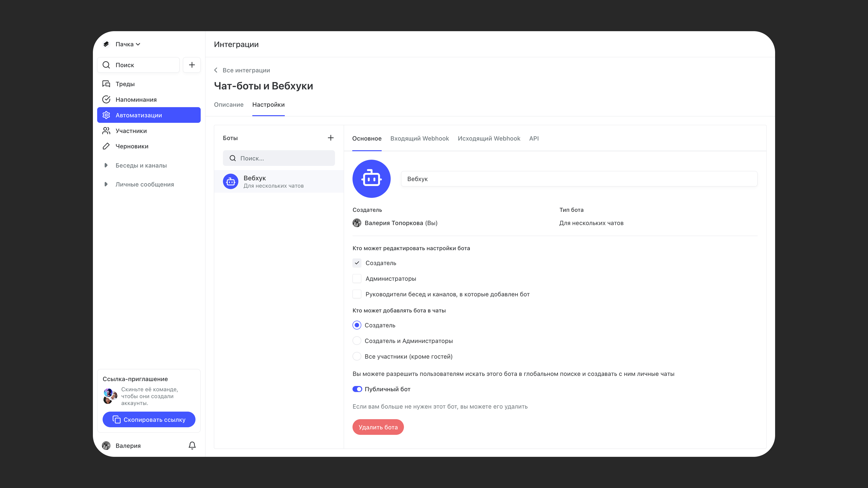
Task: Open Участники in sidebar
Action: coord(131,131)
